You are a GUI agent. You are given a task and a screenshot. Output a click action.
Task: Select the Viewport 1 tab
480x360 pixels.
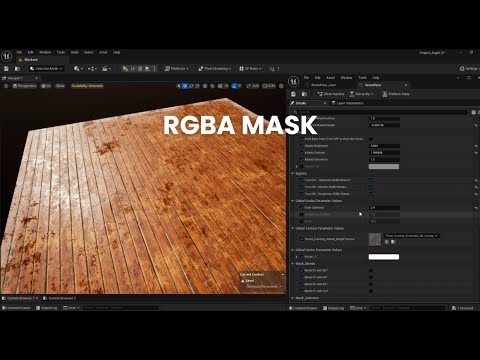coord(16,78)
